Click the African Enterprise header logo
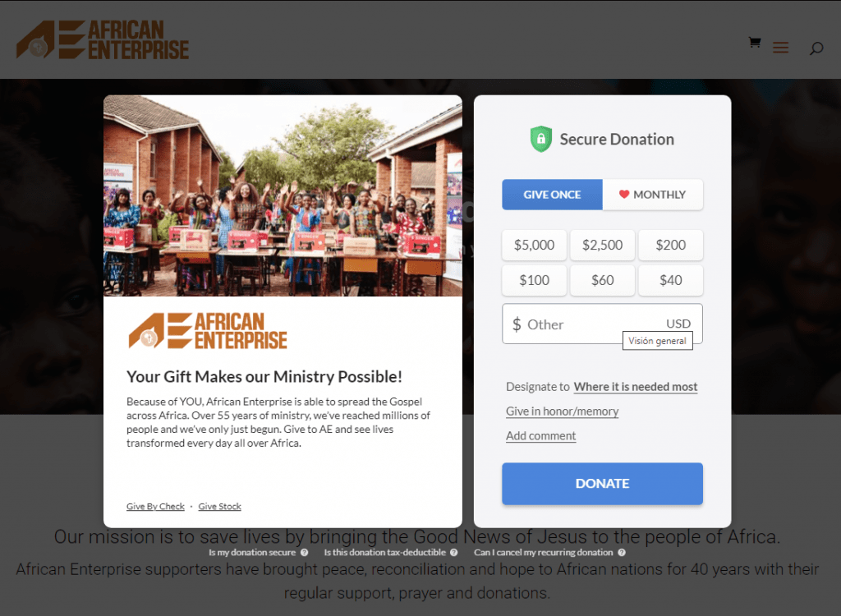Viewport: 841px width, 616px height. 103,39
